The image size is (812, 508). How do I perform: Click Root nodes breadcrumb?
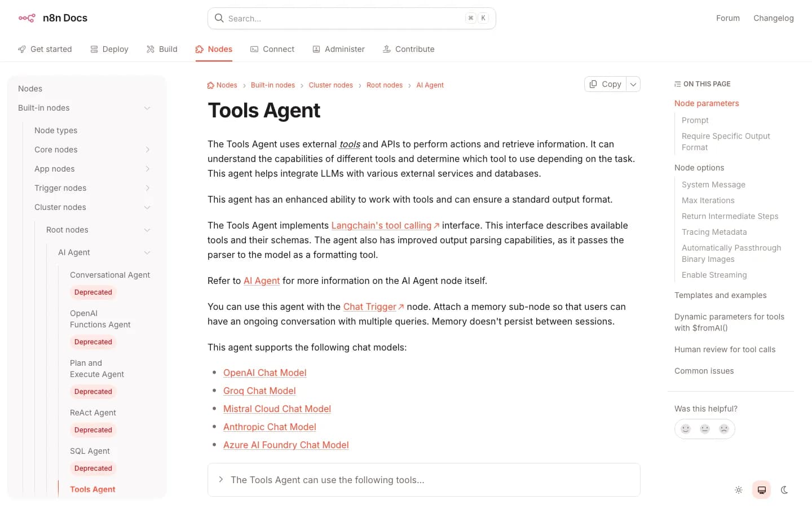coord(385,85)
